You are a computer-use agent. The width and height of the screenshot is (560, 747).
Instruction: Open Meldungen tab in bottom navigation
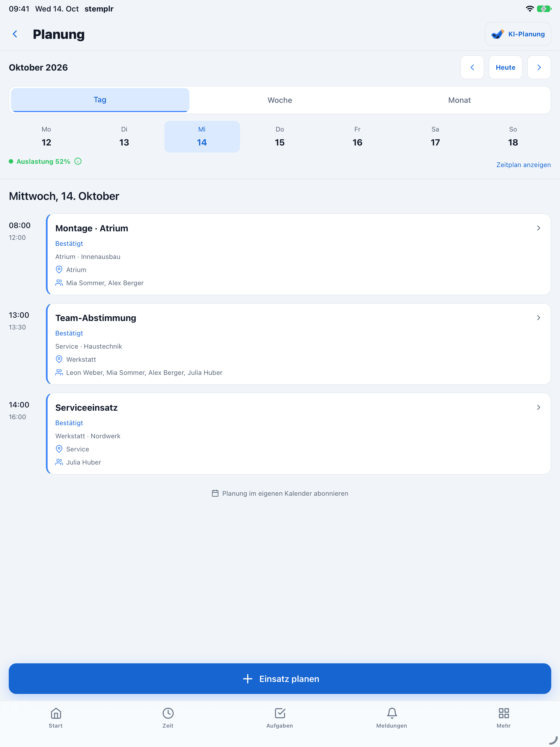(x=392, y=718)
